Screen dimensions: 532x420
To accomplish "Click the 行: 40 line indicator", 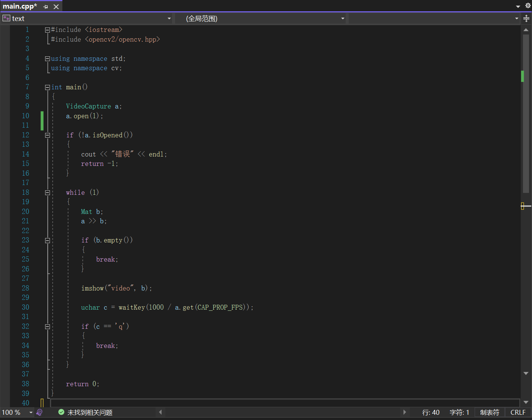I will click(x=431, y=412).
